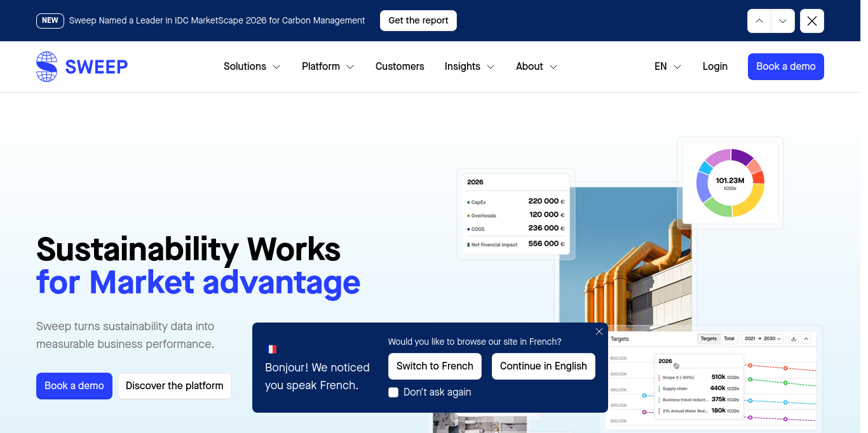Click the Sustainability Works headline

click(x=189, y=249)
